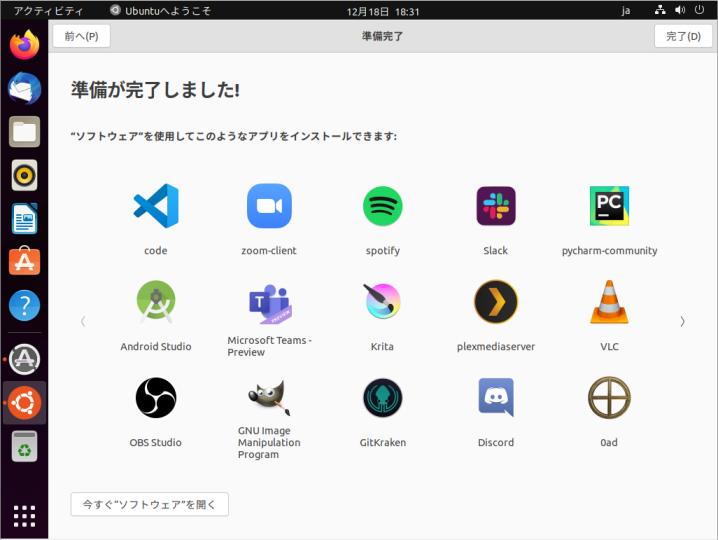Click the 準備が完了しました! heading
Screen dimensions: 718x540
click(x=155, y=90)
